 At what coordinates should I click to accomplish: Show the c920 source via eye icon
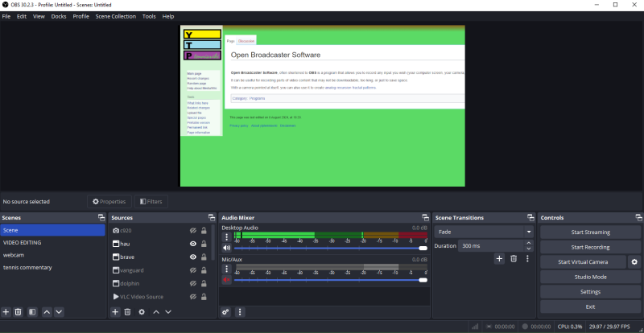(193, 231)
